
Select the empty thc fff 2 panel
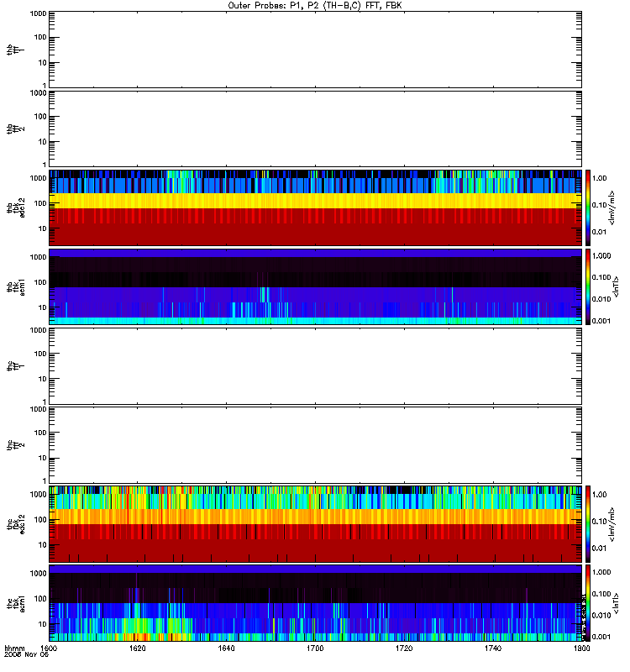[315, 445]
